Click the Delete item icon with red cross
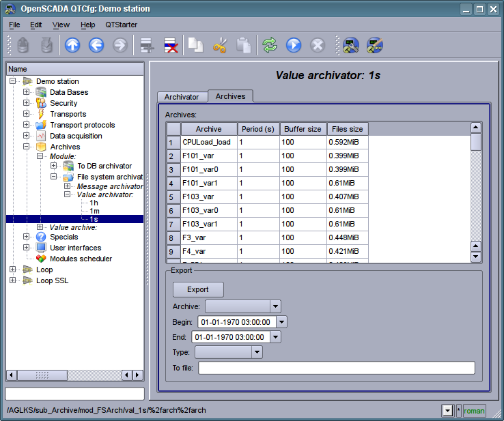The height and width of the screenshot is (421, 504). click(171, 45)
